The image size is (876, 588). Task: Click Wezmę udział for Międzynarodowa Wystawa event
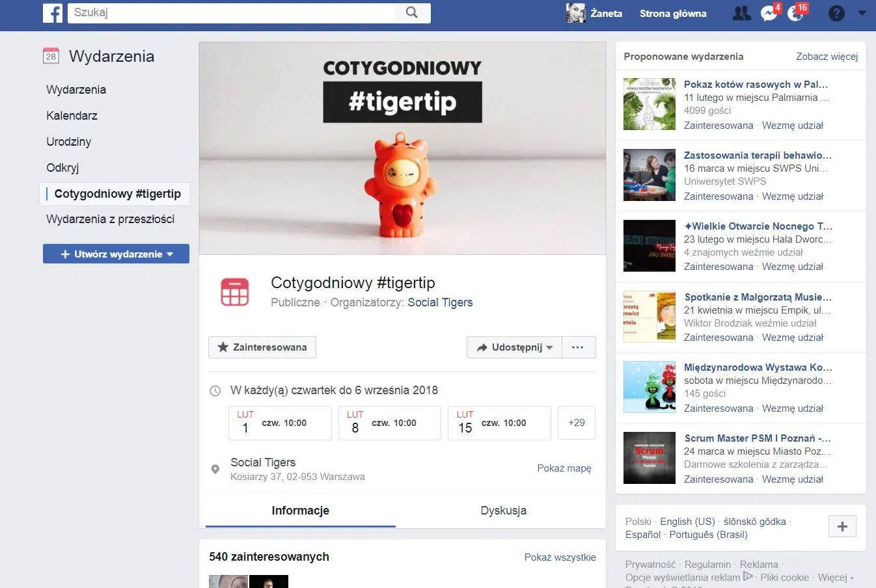pos(793,408)
